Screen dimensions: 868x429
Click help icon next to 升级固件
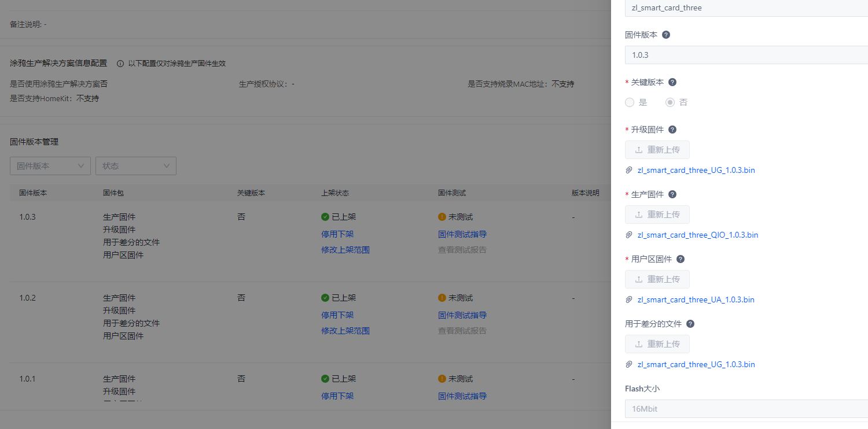pos(672,130)
